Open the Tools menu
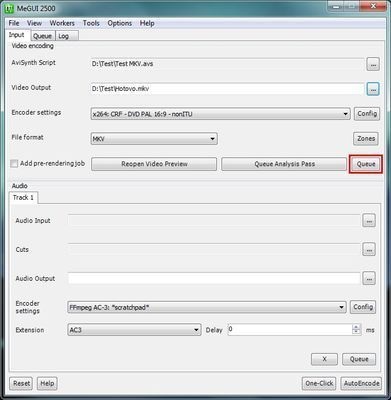This screenshot has width=391, height=400. click(91, 23)
